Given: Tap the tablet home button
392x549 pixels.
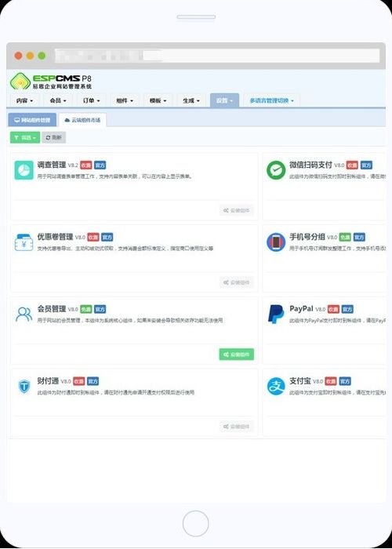Looking at the screenshot, I should click(196, 523).
